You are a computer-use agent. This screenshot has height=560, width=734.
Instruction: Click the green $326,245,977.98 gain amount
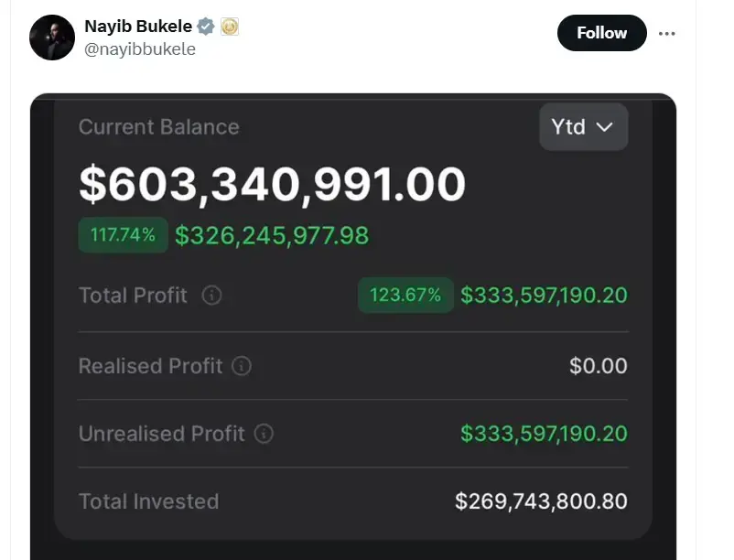point(272,236)
